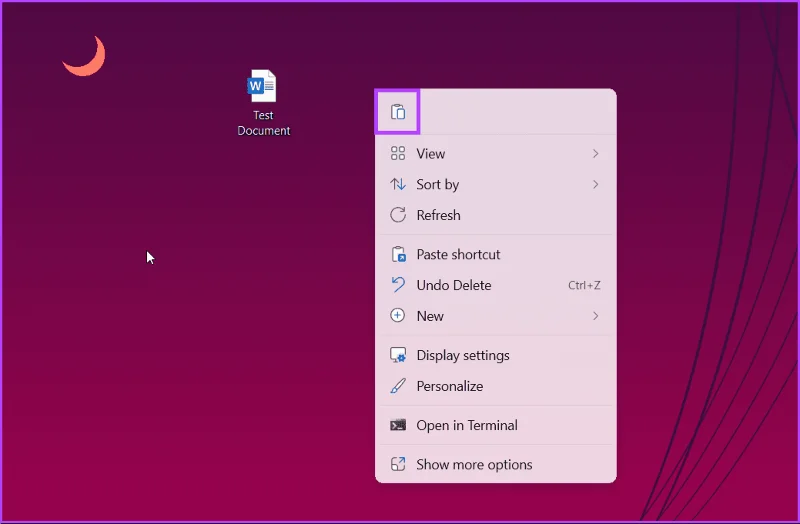The width and height of the screenshot is (800, 524).
Task: Click the Show more options expand icon
Action: (x=397, y=464)
